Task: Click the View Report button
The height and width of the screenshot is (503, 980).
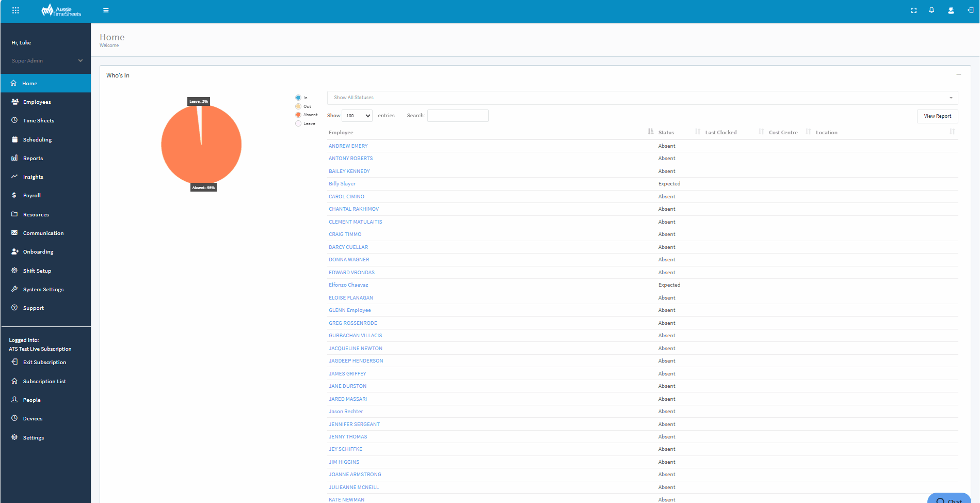Action: [937, 116]
